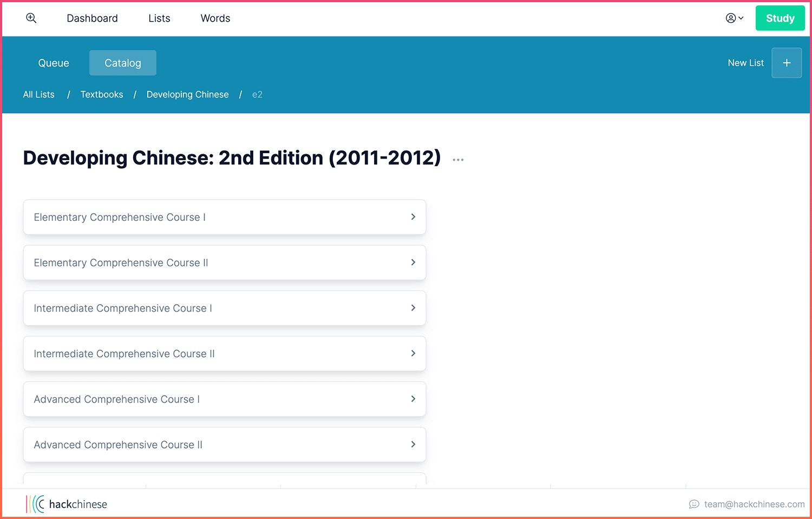Navigate to All Lists breadcrumb
The image size is (812, 519).
(38, 94)
